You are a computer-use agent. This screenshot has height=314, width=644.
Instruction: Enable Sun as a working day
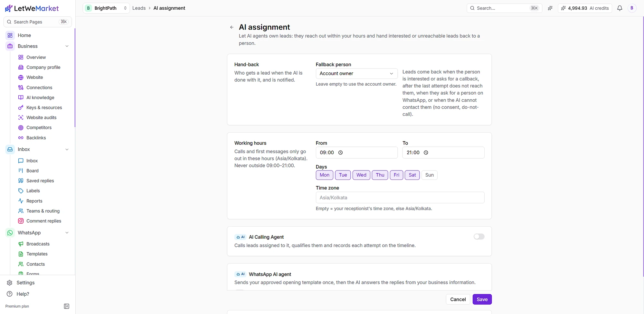pos(430,175)
